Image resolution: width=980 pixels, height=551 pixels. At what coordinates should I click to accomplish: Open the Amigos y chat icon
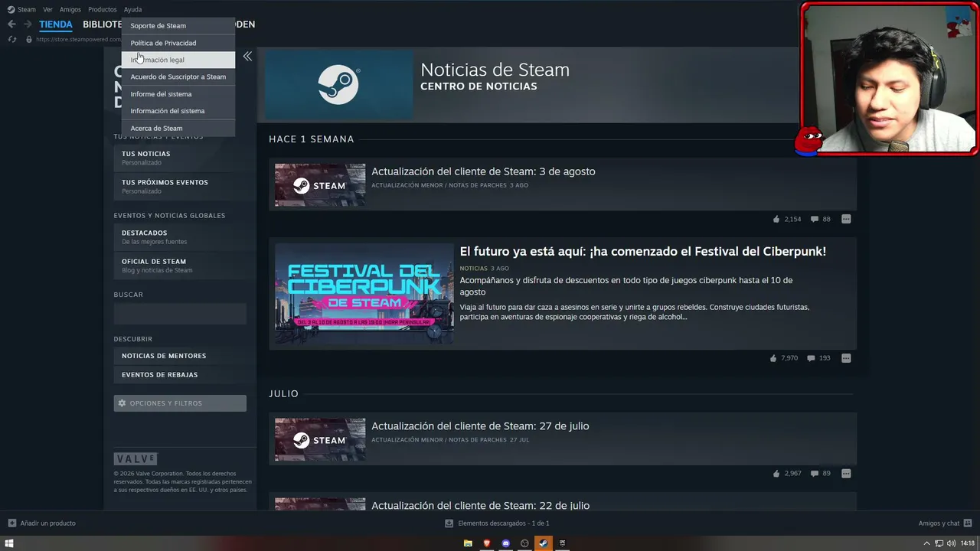click(x=968, y=523)
